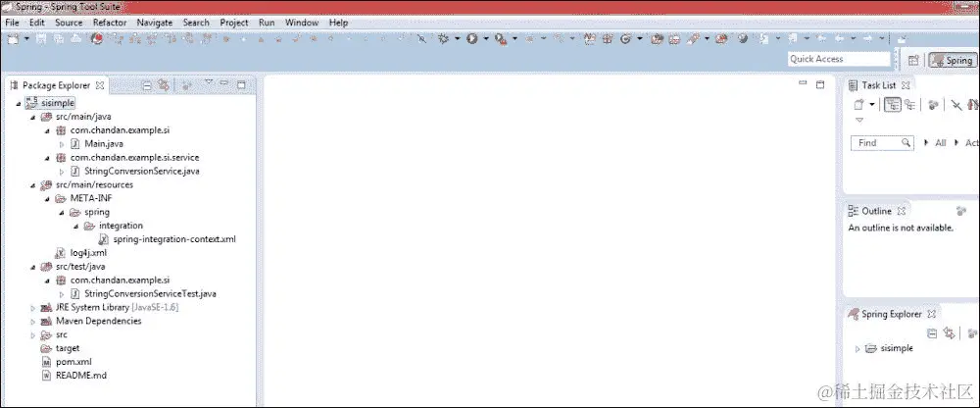This screenshot has height=408, width=980.
Task: Click the Run play toolbar icon
Action: pyautogui.click(x=472, y=39)
